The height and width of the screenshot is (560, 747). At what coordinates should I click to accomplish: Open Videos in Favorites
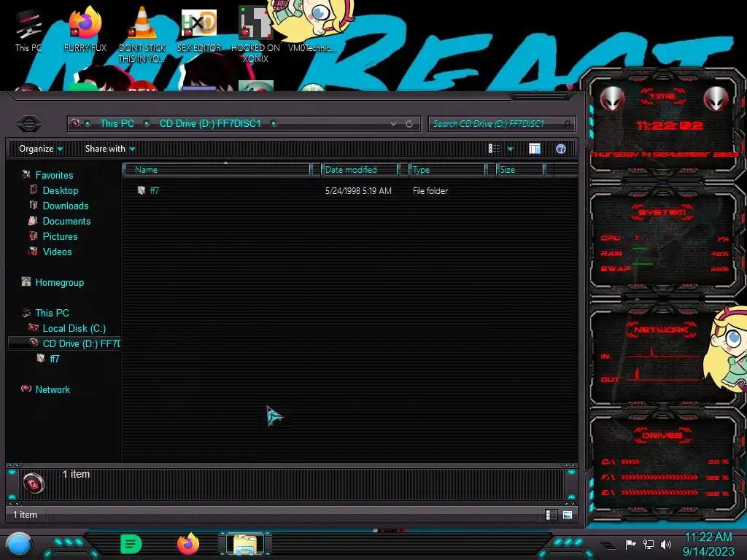point(57,252)
